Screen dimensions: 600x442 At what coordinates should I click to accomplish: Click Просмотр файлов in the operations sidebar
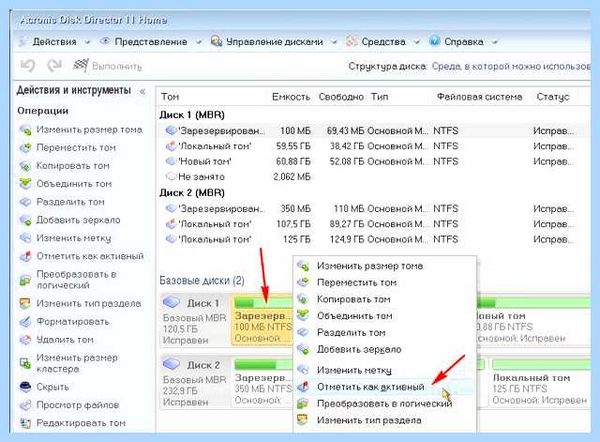click(78, 405)
